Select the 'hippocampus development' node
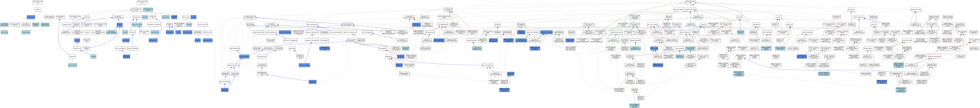Screen dimensions: 980x108 225,90
